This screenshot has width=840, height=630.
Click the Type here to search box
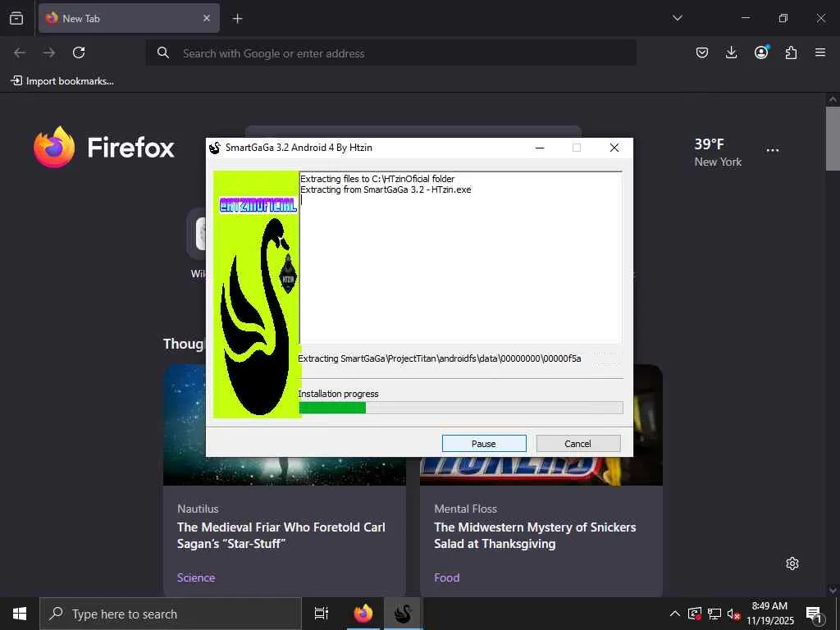[x=171, y=614]
